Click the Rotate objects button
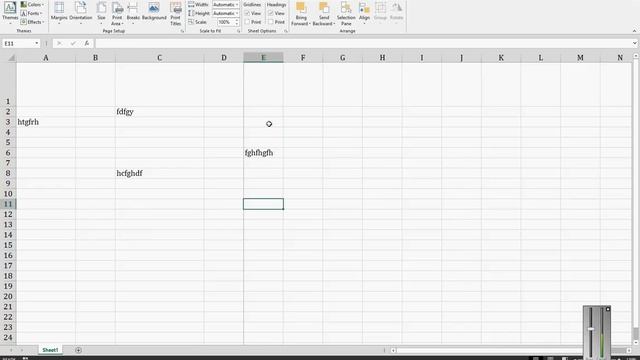640x360 pixels. [396, 12]
